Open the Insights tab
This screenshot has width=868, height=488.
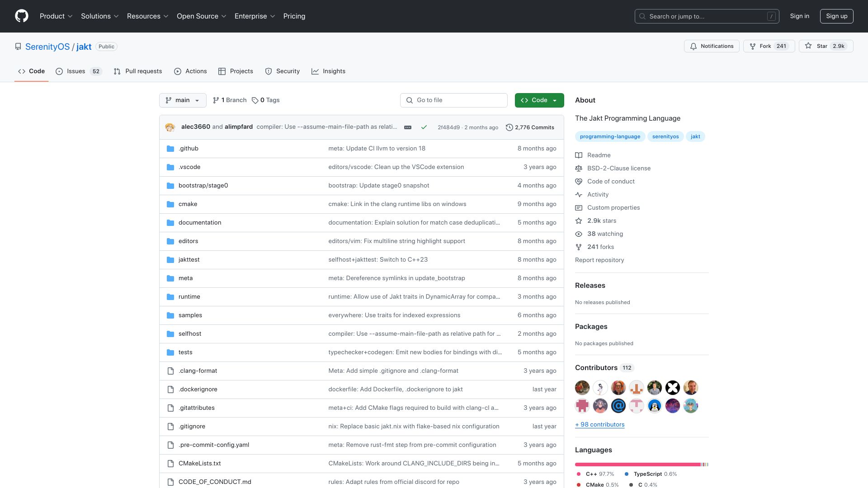pos(328,71)
